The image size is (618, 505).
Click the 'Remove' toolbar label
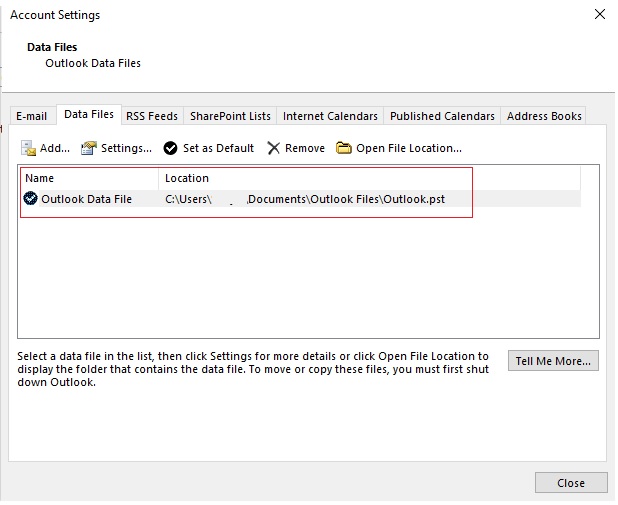pyautogui.click(x=305, y=148)
